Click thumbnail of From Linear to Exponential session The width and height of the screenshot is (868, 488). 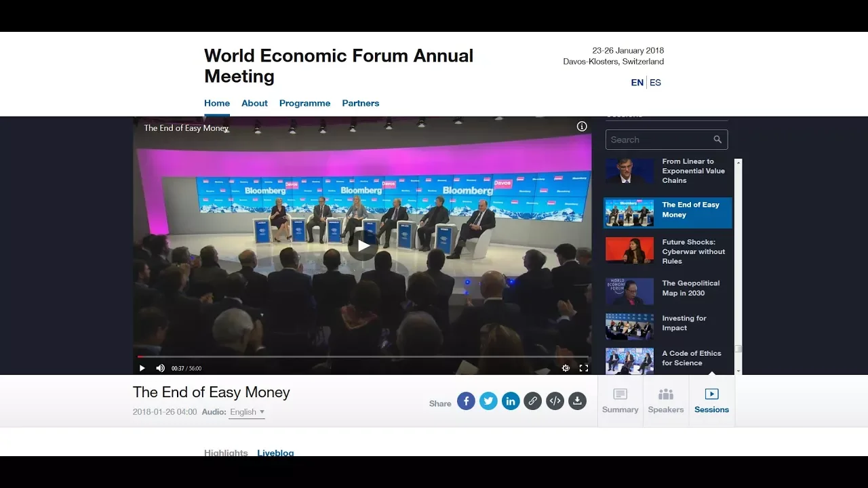[629, 171]
